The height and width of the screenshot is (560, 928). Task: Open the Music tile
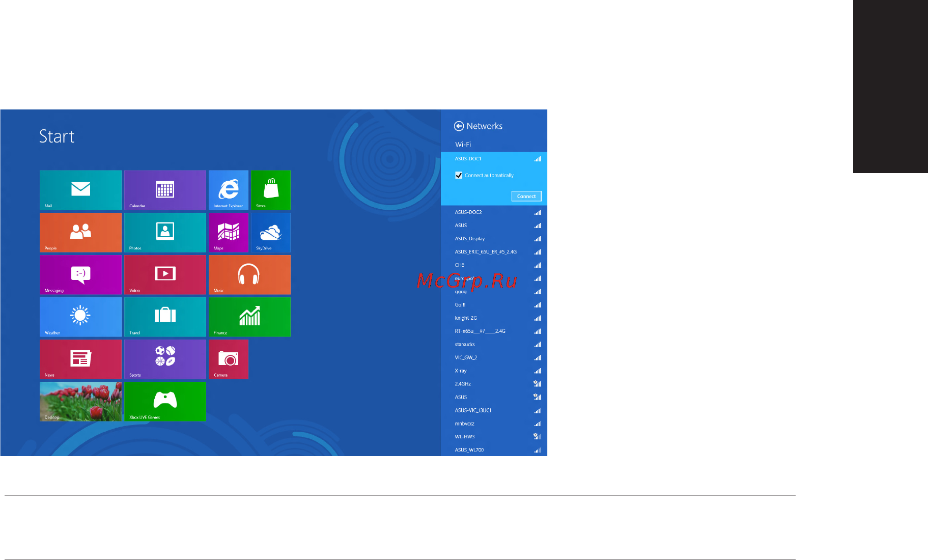coord(249,274)
